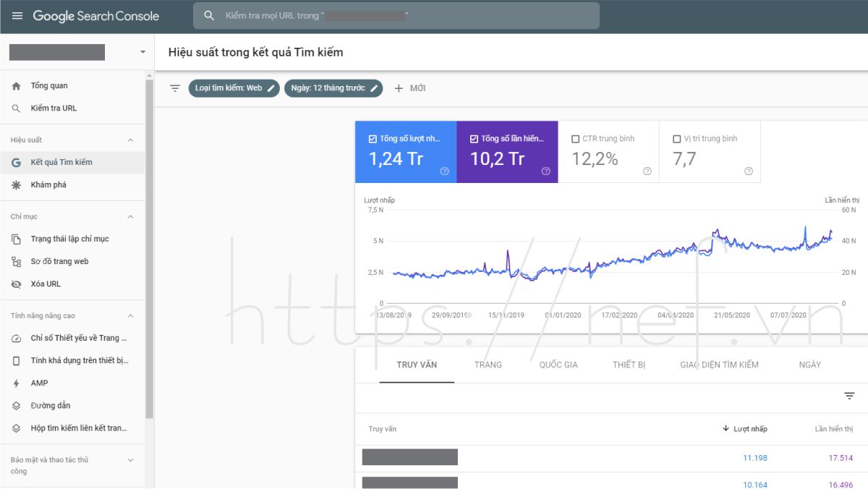Expand the Bảo mật và thao tác section
Viewport: 868px width, 489px height.
click(x=130, y=459)
